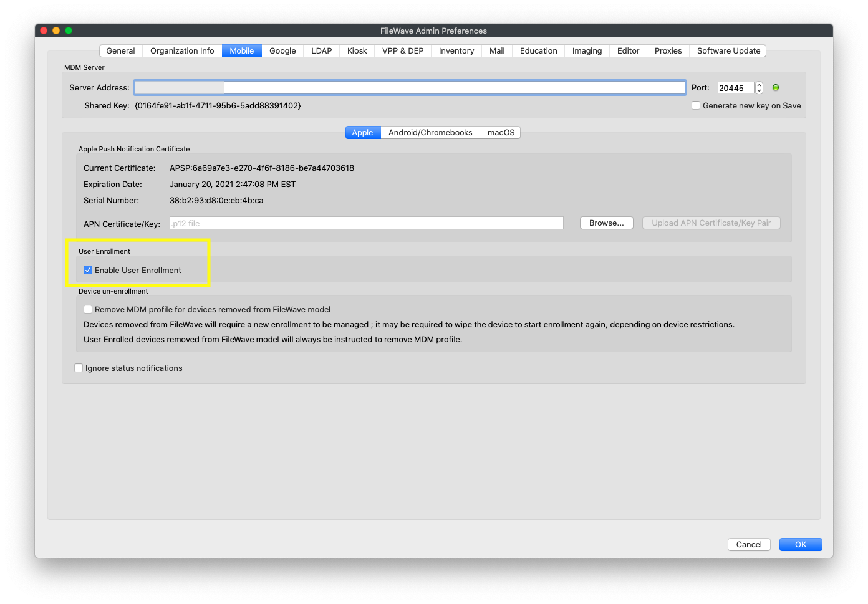Switch to the Organization Info tab

182,51
